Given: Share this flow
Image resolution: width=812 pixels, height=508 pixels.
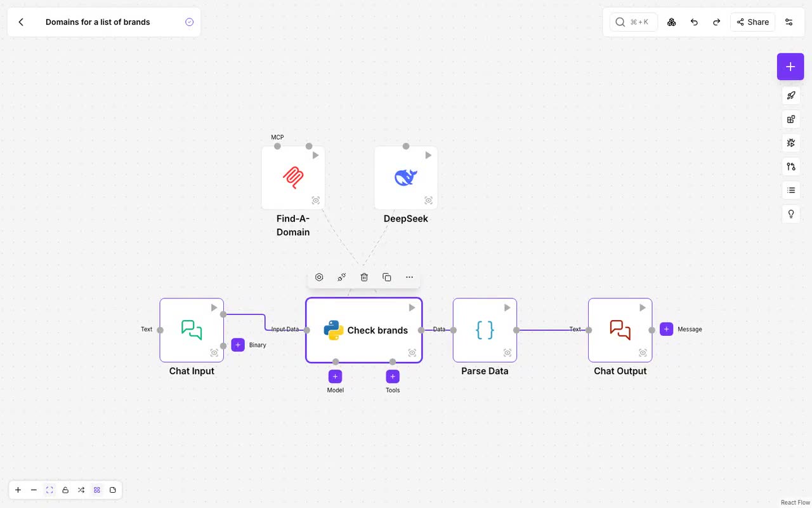Looking at the screenshot, I should (752, 22).
